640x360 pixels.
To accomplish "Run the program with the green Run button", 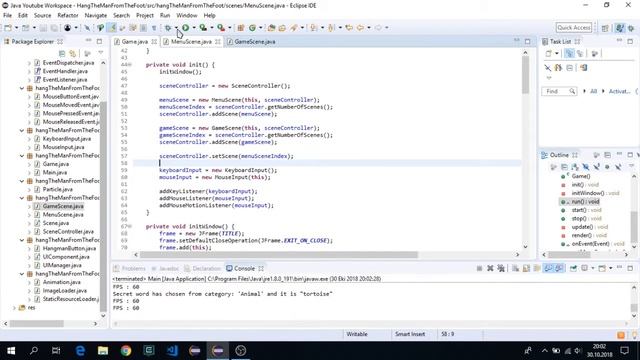I will coord(185,28).
